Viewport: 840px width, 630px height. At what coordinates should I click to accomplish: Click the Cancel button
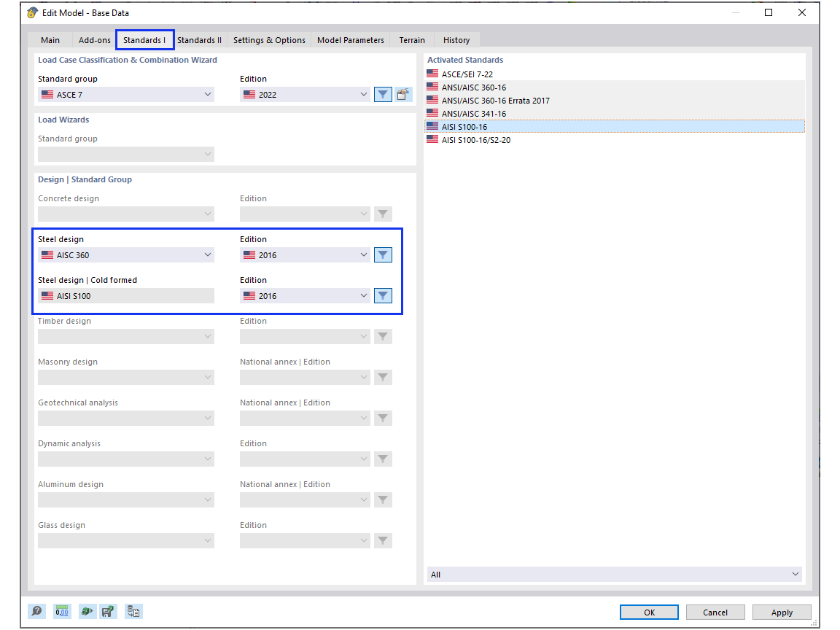coord(715,612)
